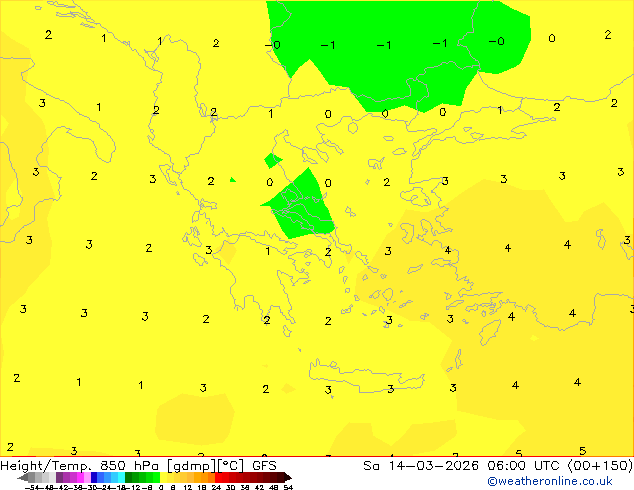Click the small green patch north of Thessaly

272,161
